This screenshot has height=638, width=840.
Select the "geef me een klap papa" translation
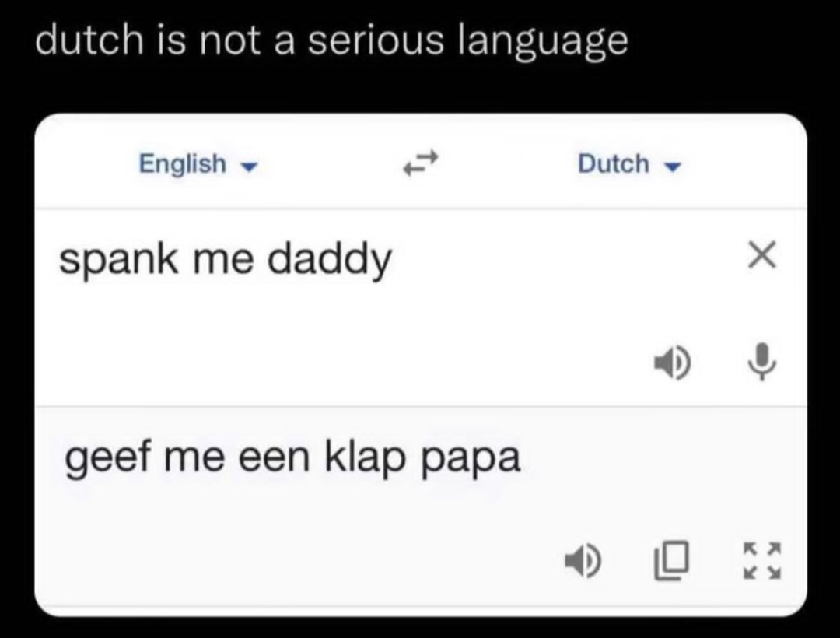click(292, 459)
